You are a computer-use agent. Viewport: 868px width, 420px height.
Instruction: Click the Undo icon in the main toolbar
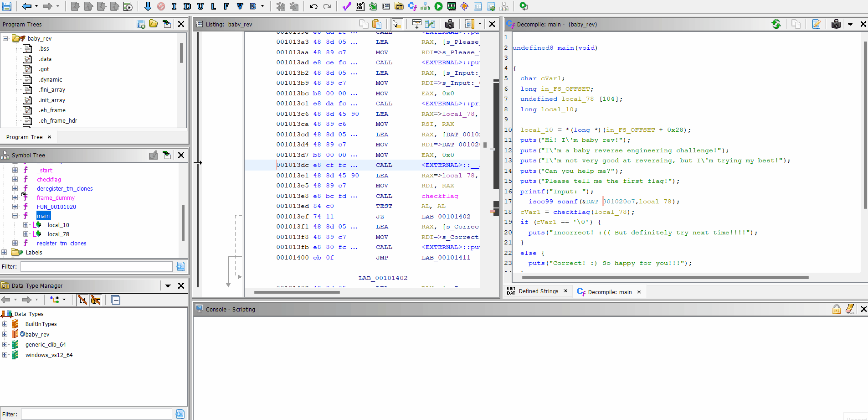(313, 6)
